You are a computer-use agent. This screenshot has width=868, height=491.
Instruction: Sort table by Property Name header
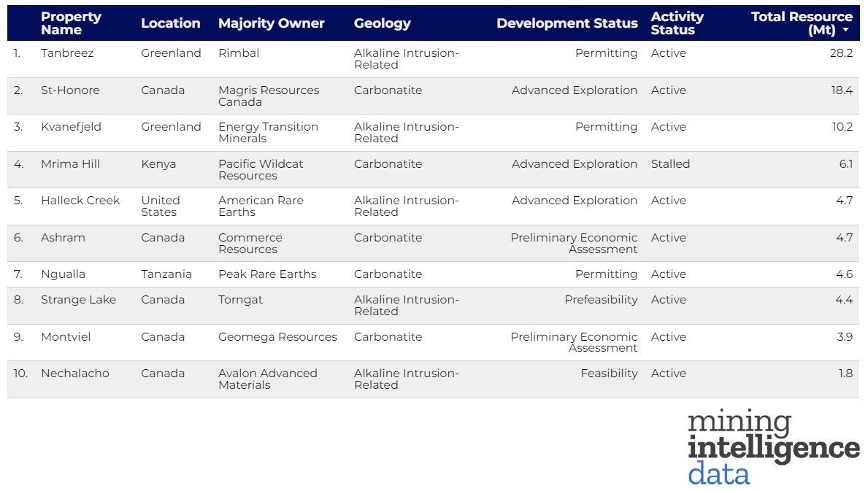coord(71,23)
